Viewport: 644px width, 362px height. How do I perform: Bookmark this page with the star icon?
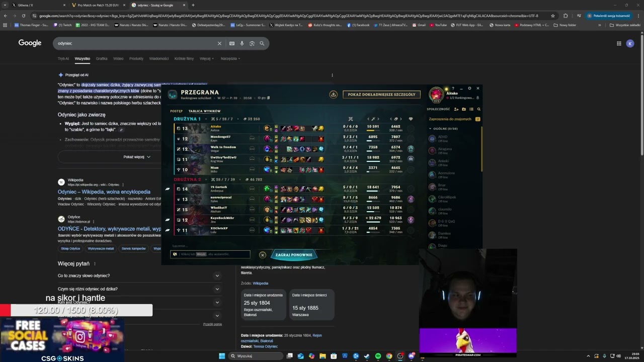pos(553,16)
